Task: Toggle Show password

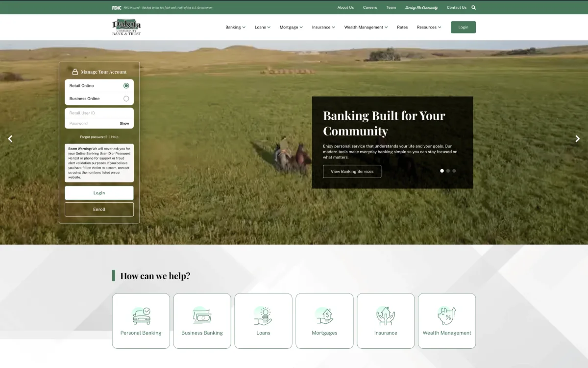Action: coord(124,123)
